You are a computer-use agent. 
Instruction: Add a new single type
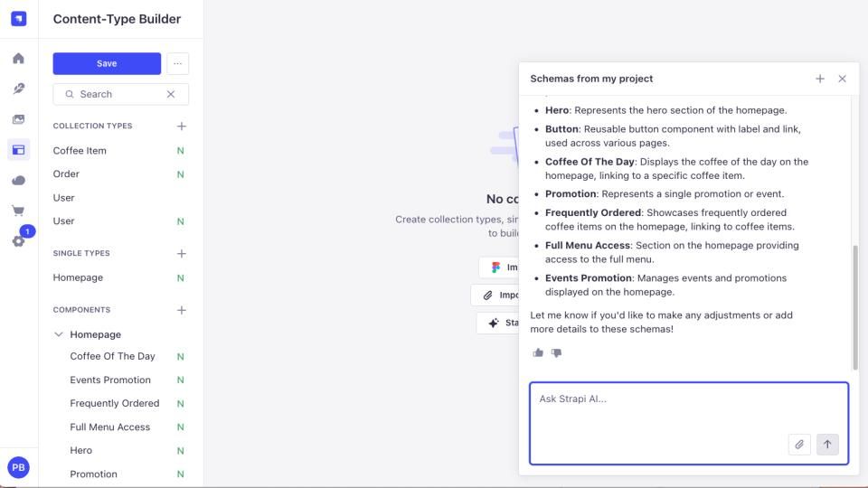182,253
